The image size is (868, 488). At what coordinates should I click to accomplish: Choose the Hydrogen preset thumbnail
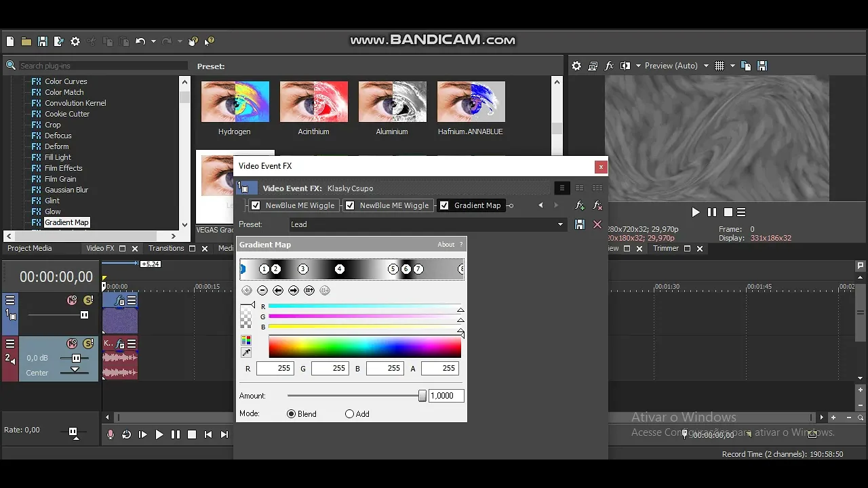pyautogui.click(x=235, y=102)
